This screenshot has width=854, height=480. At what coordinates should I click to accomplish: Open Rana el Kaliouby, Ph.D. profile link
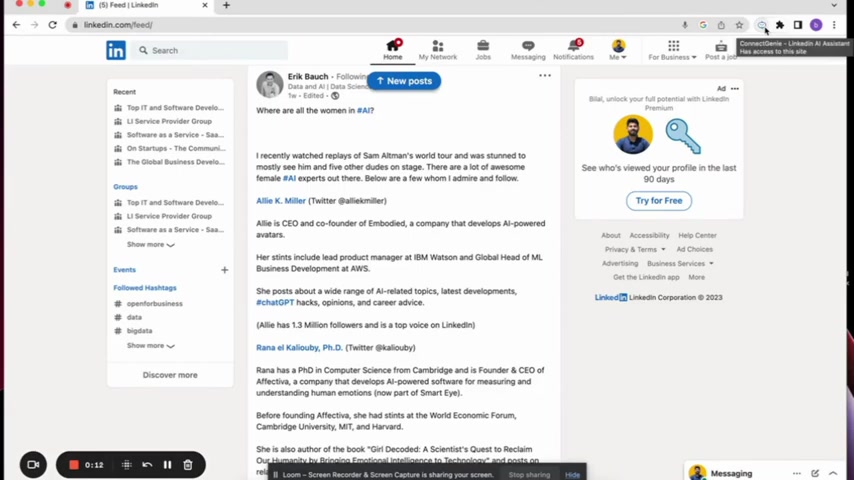point(300,347)
